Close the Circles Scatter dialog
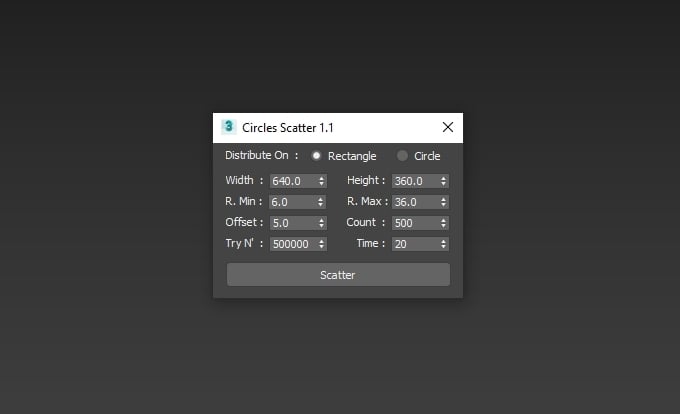 448,127
